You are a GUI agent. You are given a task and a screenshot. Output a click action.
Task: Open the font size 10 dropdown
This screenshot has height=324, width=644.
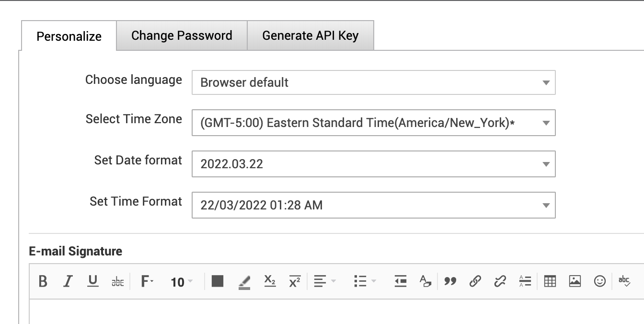pyautogui.click(x=182, y=282)
